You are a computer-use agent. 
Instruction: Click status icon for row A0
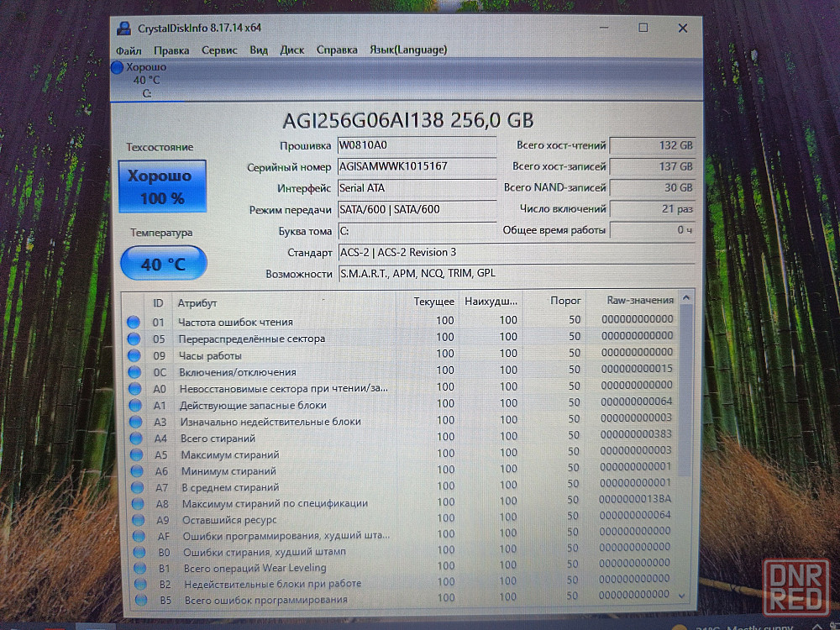click(135, 388)
